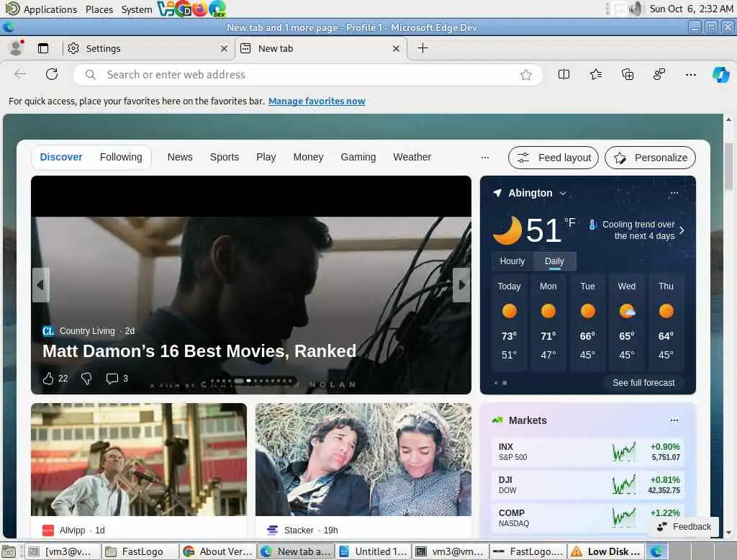Viewport: 737px width, 560px height.
Task: Click the Edge Dev launcher in top panel
Action: pos(217,9)
